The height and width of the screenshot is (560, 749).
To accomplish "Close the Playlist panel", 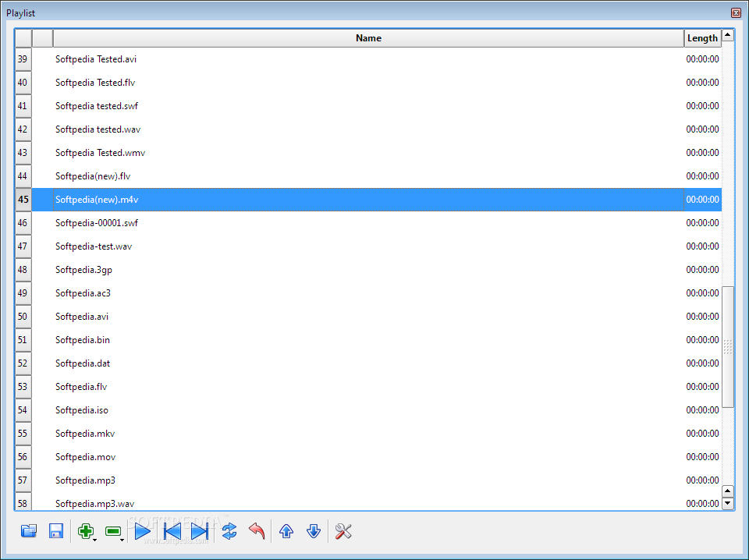I will tap(736, 13).
